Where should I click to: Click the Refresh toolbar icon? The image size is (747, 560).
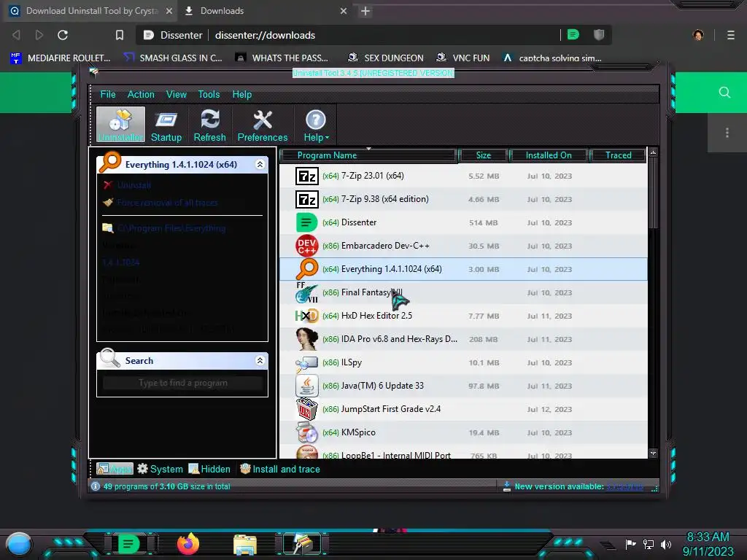tap(209, 124)
